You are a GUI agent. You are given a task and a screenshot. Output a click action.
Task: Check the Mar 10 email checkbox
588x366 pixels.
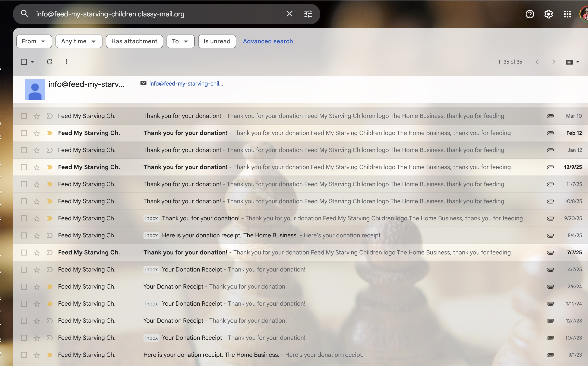24,116
